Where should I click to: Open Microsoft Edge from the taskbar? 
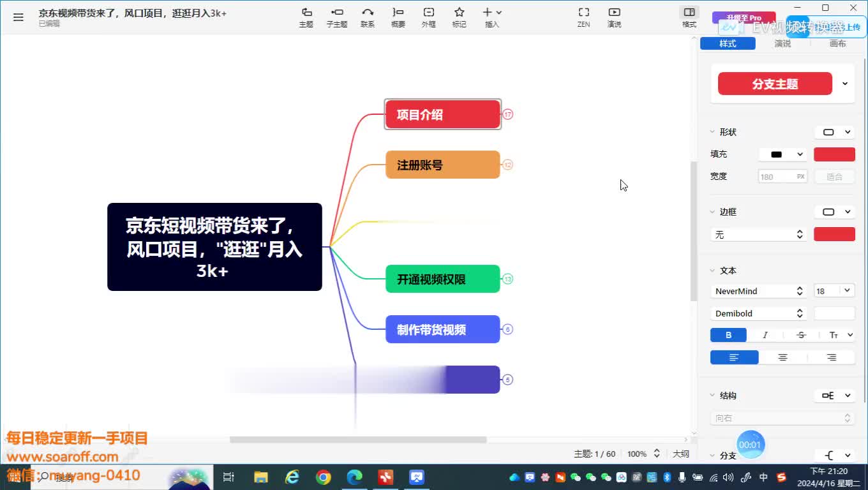click(354, 477)
